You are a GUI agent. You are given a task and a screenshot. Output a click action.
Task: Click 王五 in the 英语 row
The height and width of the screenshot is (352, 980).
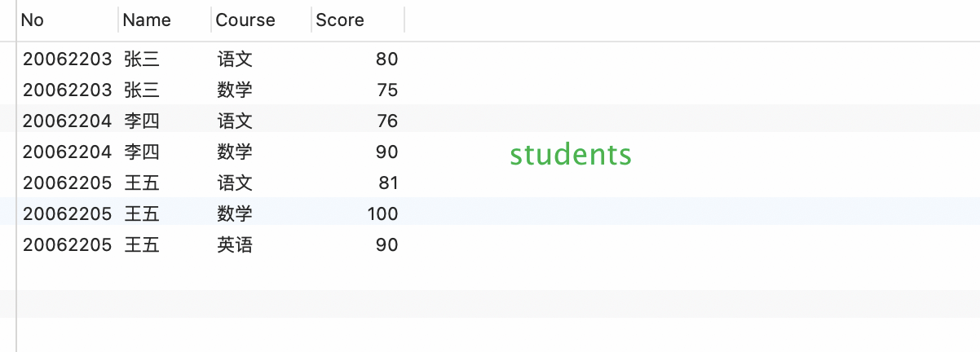coord(142,244)
